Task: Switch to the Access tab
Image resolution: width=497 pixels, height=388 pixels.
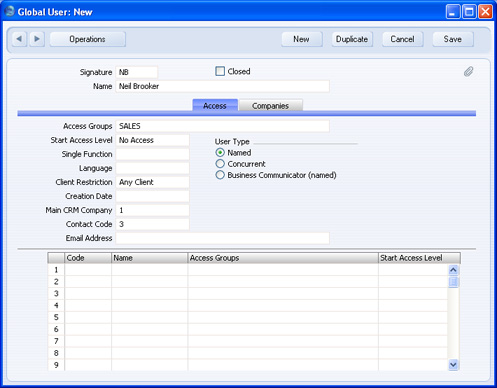Action: [215, 106]
